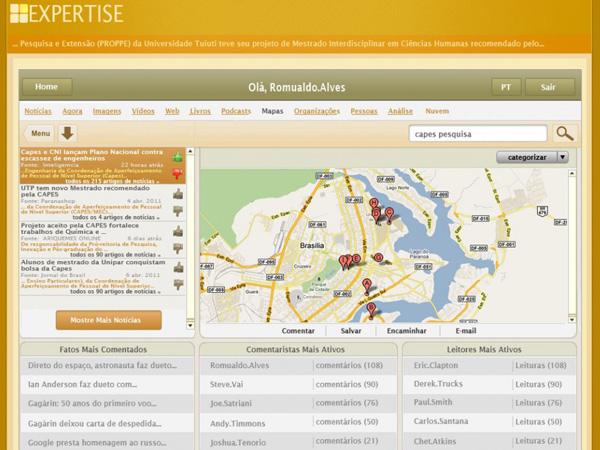This screenshot has width=600, height=450.
Task: Thumbs up the 'Projeto aceito pela CAPES' article
Action: [x=178, y=231]
